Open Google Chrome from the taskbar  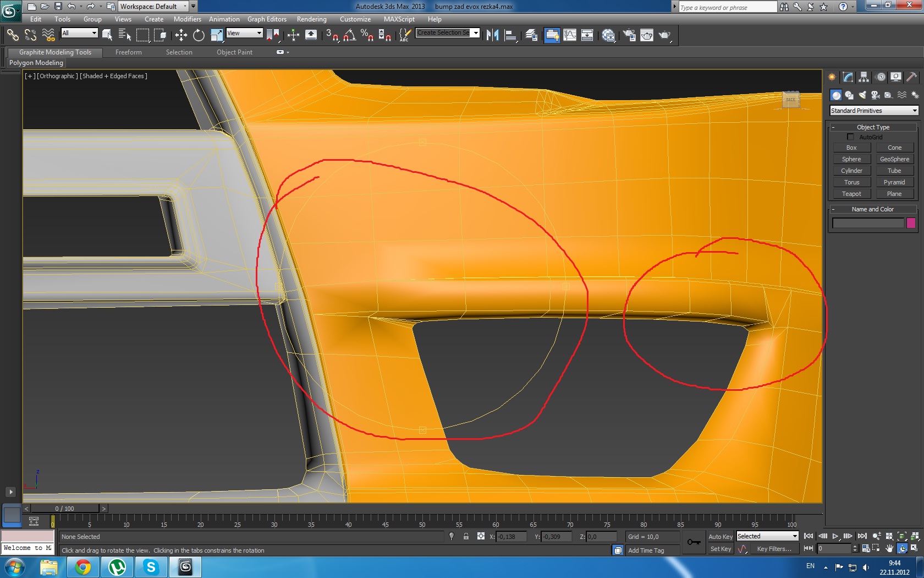pyautogui.click(x=83, y=566)
